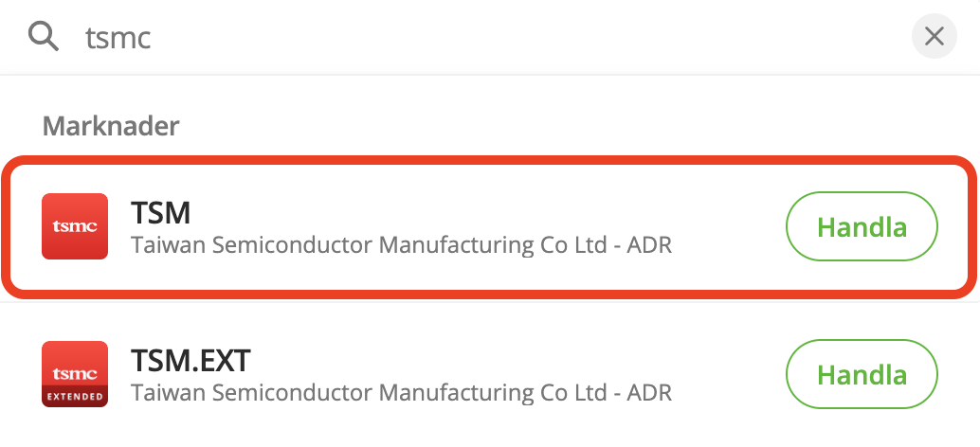Click "ADR" in the TSM description

click(650, 246)
